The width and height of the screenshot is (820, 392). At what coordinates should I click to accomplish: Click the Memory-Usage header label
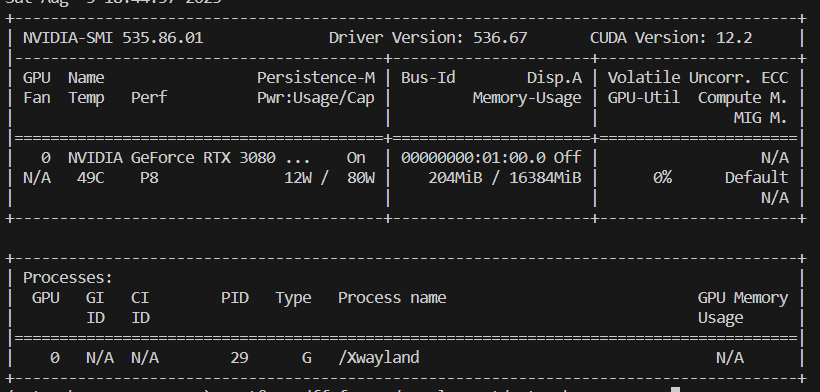527,98
